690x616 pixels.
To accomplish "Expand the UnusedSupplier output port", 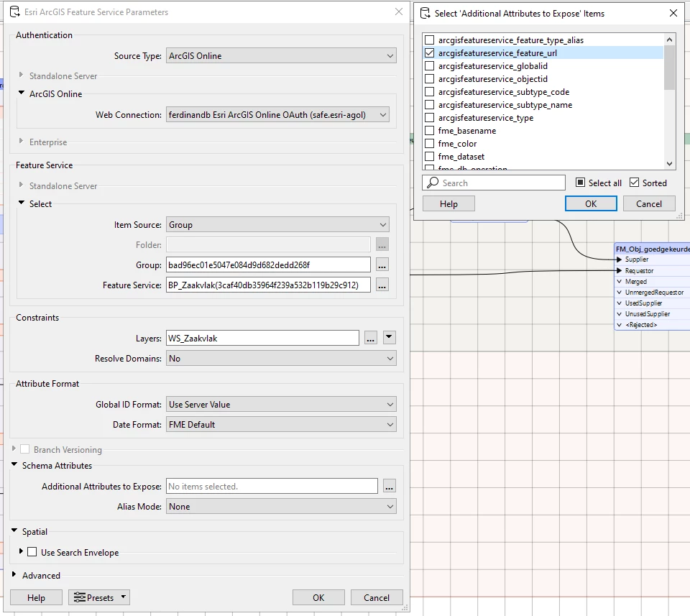I will point(619,313).
